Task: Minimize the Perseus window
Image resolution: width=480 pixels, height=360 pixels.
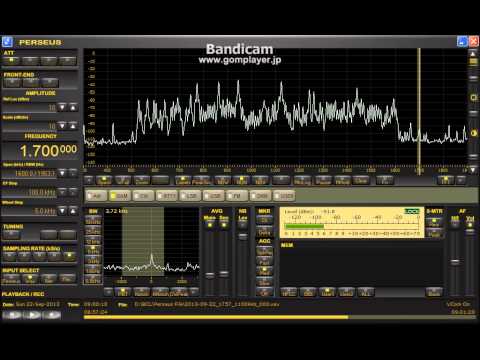Action: [x=462, y=42]
